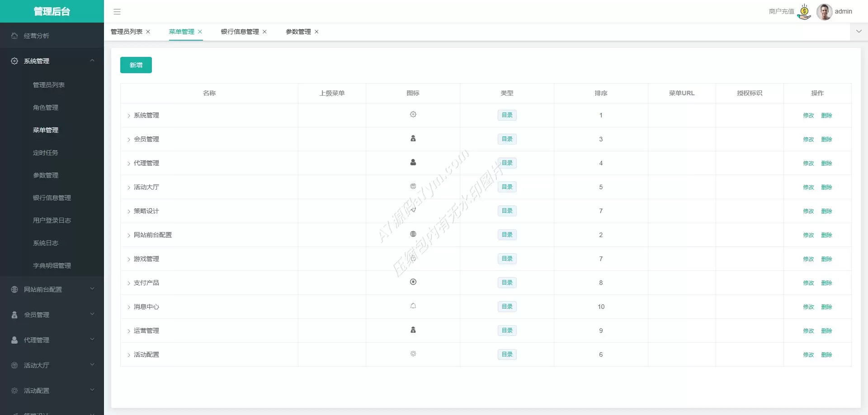This screenshot has width=868, height=415.
Task: Open the tabs dropdown arrow at right
Action: point(859,32)
